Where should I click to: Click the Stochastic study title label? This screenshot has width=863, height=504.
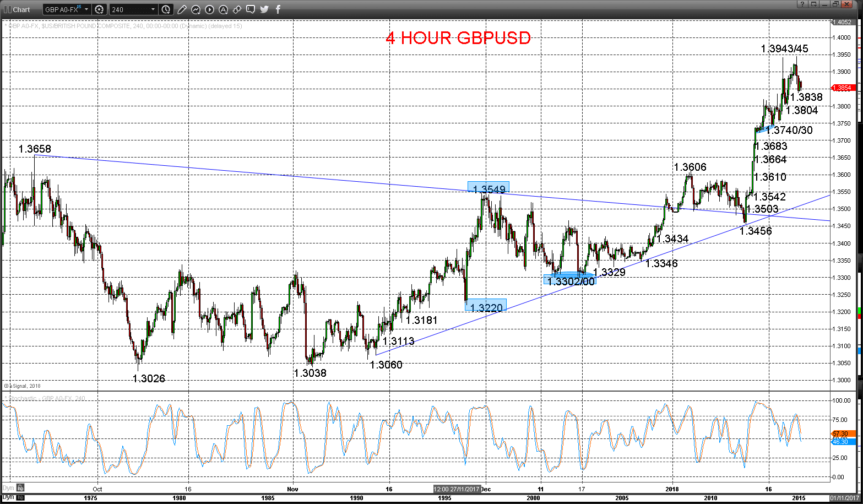pyautogui.click(x=45, y=398)
